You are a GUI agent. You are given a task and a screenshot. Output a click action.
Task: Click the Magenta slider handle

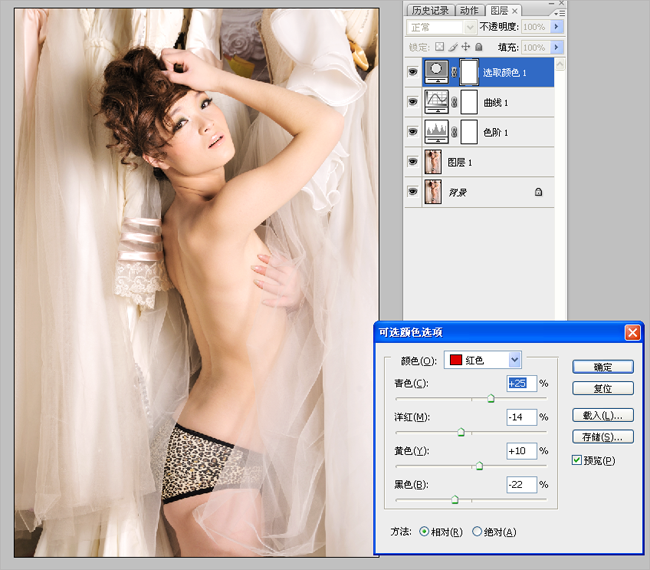point(461,432)
